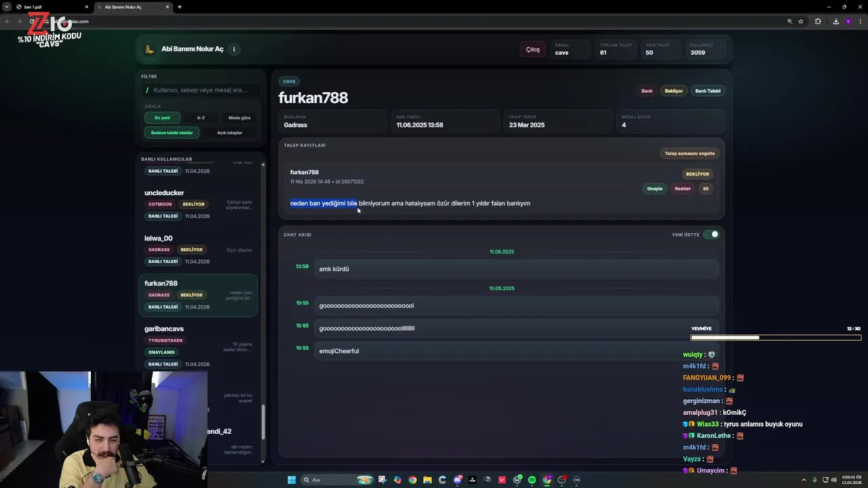Open the red Pocket-style icon in taskbar
The image size is (868, 488).
[502, 480]
